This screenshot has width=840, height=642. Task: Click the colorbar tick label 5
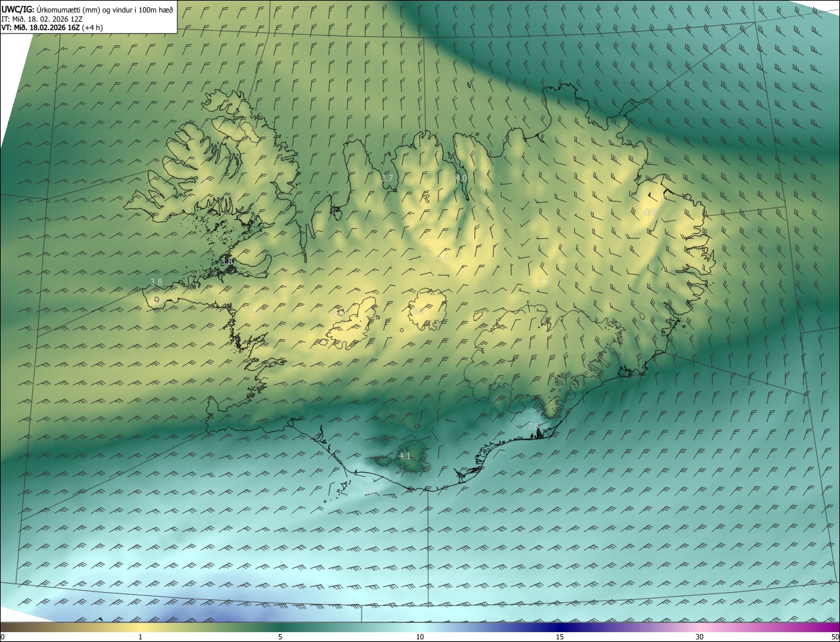click(x=280, y=637)
